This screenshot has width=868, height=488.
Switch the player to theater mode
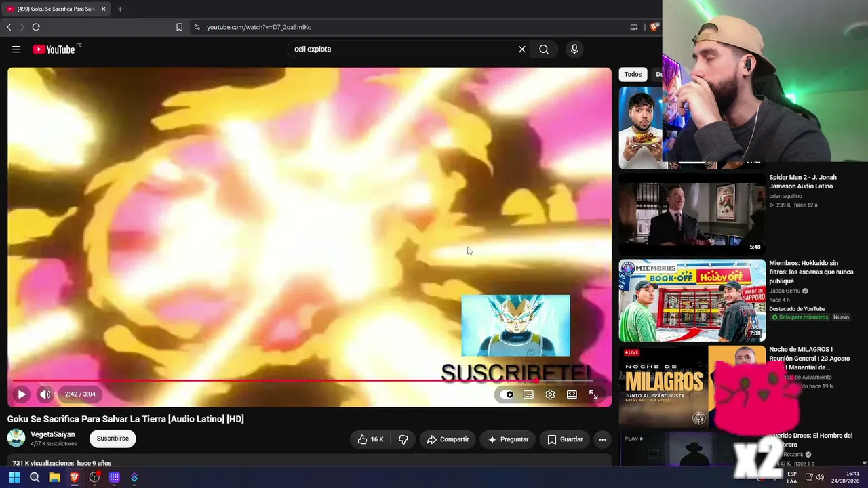click(572, 394)
